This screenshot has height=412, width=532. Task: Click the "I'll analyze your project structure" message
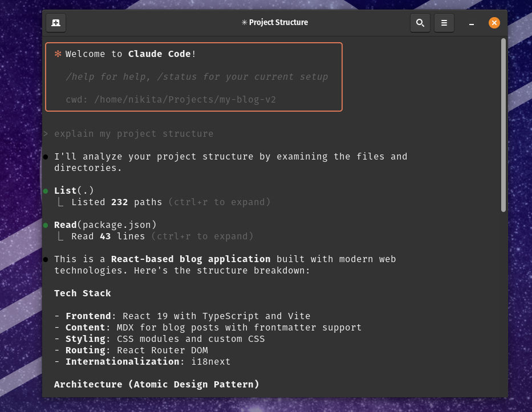(x=231, y=162)
